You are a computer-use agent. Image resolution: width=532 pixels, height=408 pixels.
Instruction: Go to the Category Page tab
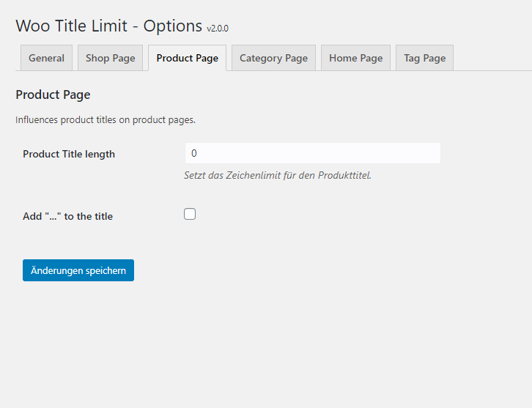click(x=273, y=58)
